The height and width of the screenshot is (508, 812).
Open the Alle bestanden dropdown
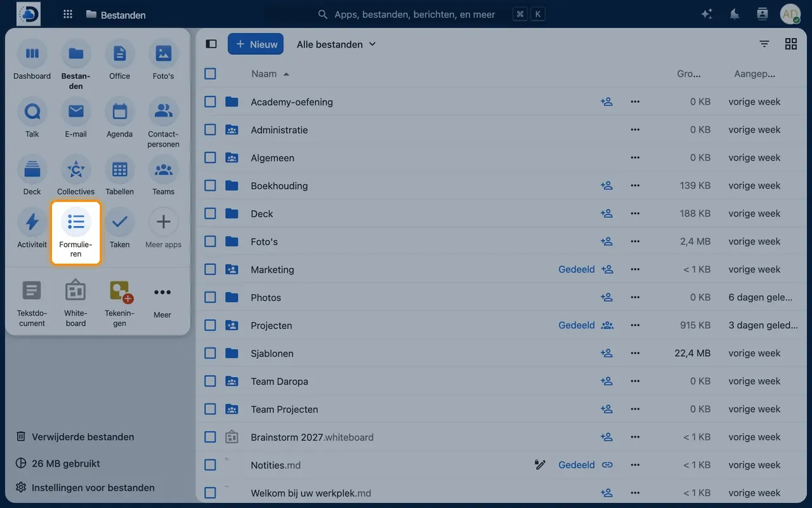pos(336,44)
